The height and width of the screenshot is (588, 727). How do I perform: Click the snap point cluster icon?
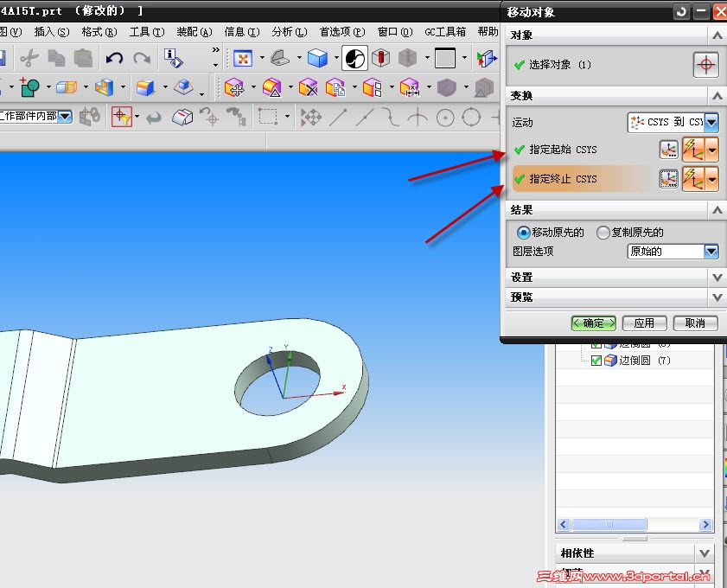pyautogui.click(x=310, y=117)
